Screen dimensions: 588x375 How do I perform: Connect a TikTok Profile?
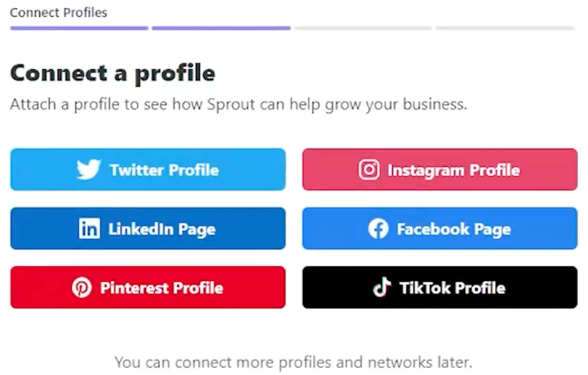pos(440,287)
